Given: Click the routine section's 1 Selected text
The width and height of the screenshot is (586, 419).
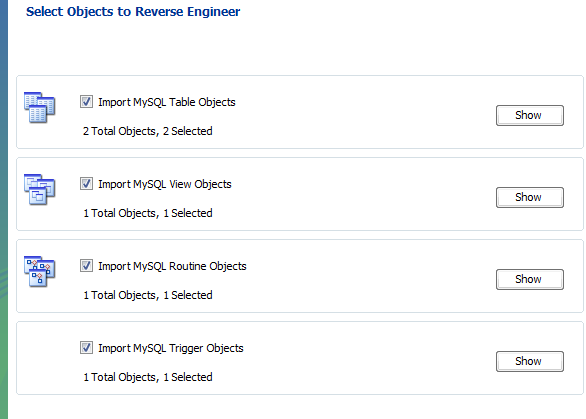Looking at the screenshot, I should 188,295.
